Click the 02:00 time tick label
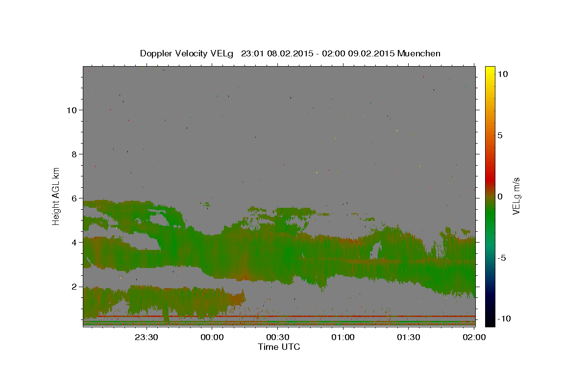 point(474,337)
